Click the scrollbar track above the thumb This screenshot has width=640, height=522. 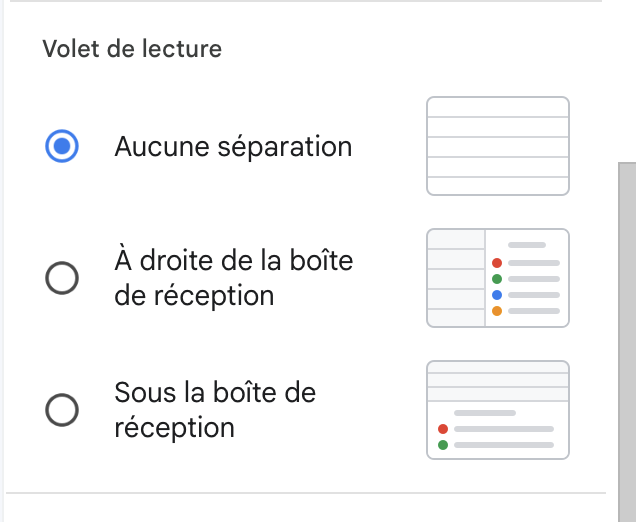click(x=627, y=82)
